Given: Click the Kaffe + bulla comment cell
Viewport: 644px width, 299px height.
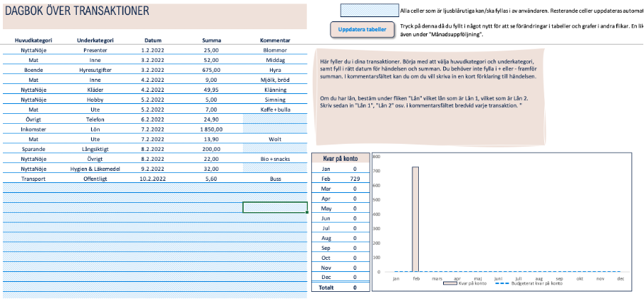Looking at the screenshot, I should coord(274,110).
